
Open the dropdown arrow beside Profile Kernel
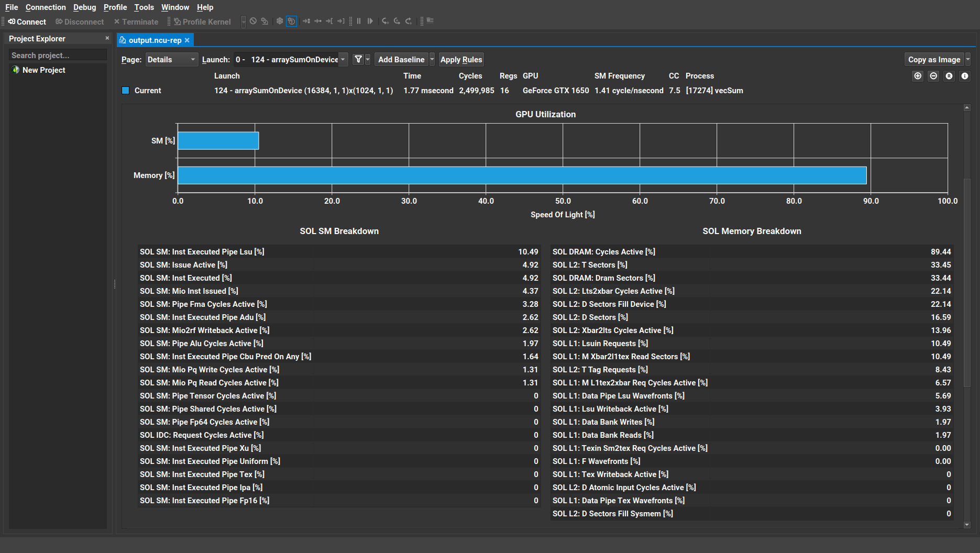(244, 21)
